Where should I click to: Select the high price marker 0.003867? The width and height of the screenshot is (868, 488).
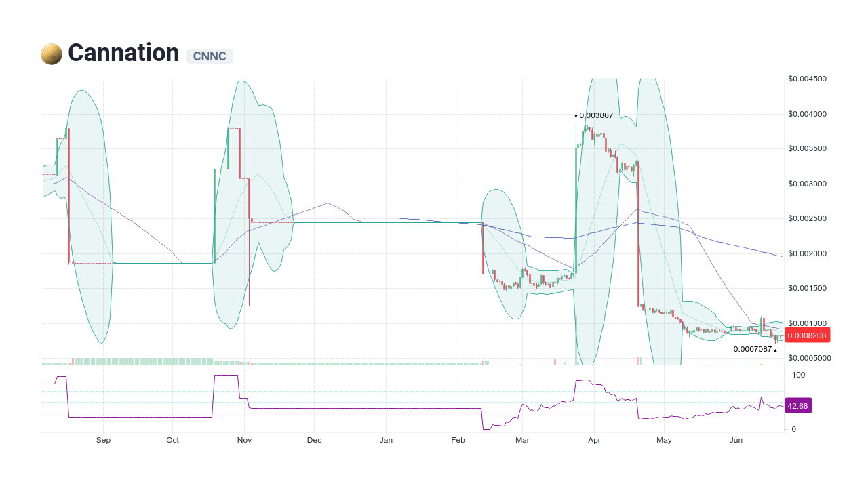coord(594,116)
